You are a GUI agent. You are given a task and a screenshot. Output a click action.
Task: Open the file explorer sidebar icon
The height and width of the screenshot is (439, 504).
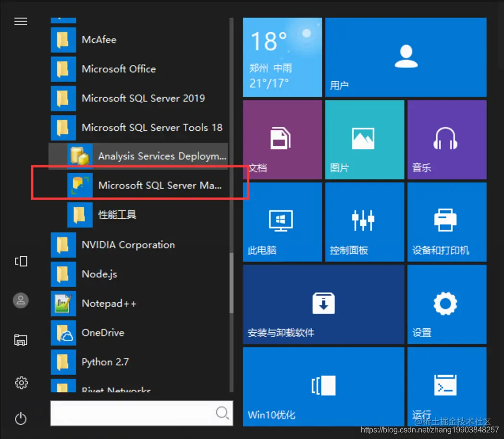point(21,340)
